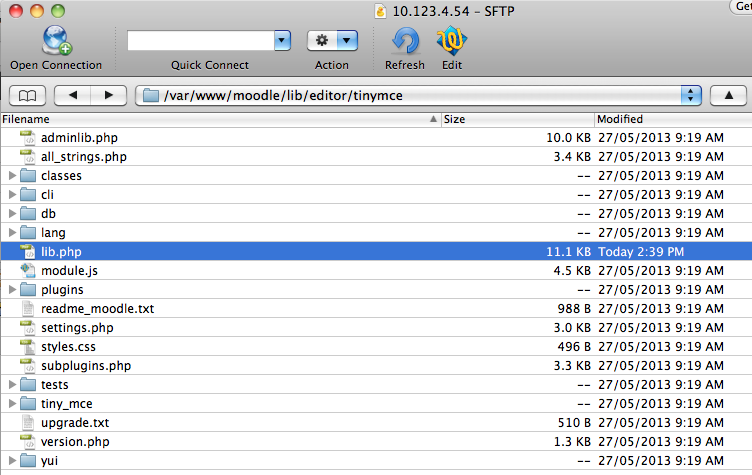Image resolution: width=752 pixels, height=475 pixels.
Task: Expand the classes folder
Action: click(x=12, y=176)
